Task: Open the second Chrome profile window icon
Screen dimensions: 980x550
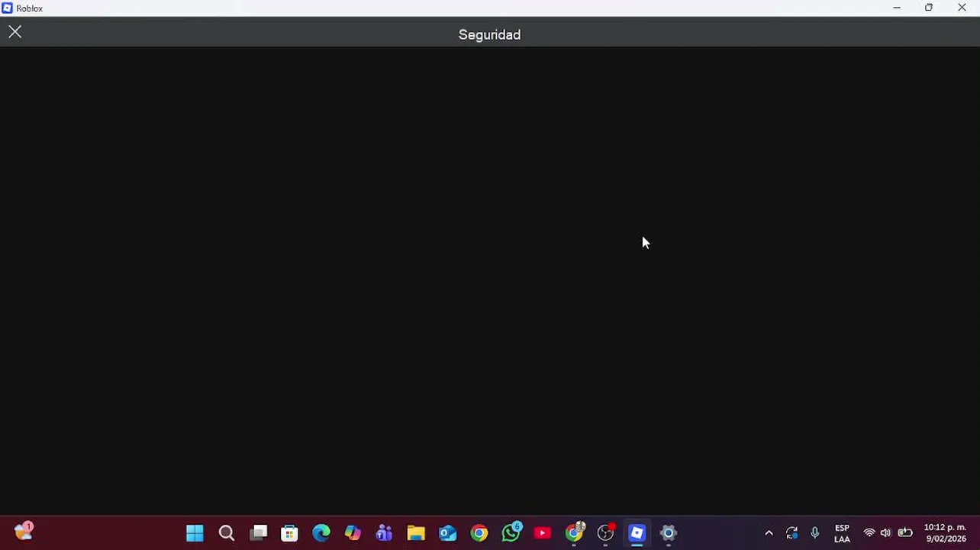Action: (x=574, y=532)
